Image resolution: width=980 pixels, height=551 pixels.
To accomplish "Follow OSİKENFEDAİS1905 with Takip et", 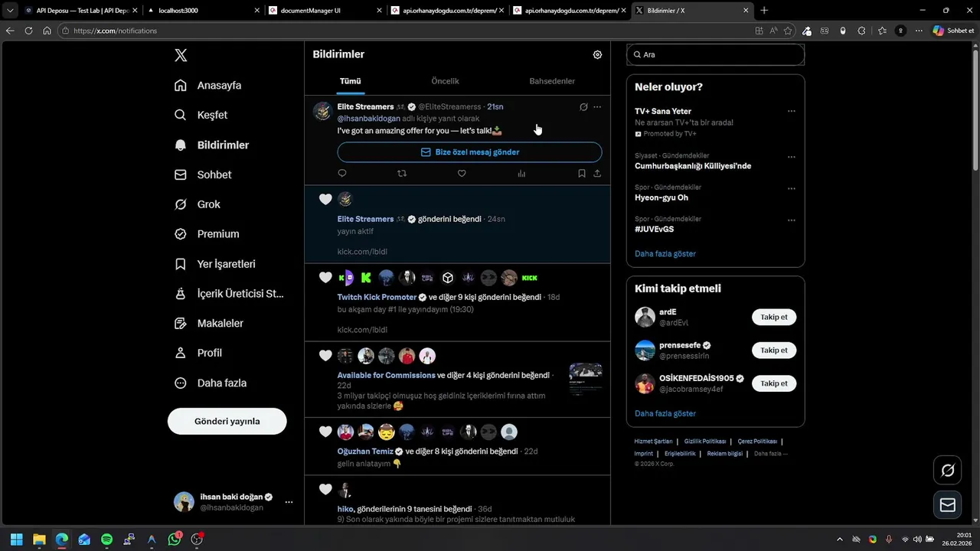I will 774,383.
